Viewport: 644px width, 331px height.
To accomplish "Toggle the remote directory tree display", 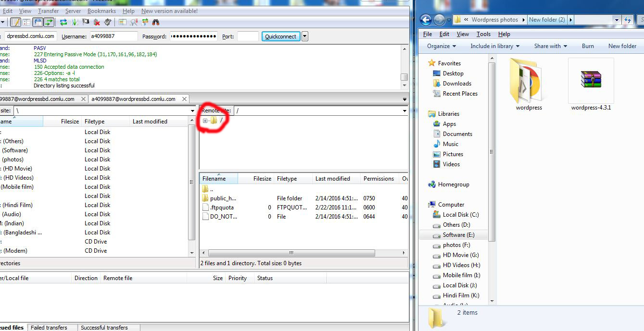I will point(38,22).
